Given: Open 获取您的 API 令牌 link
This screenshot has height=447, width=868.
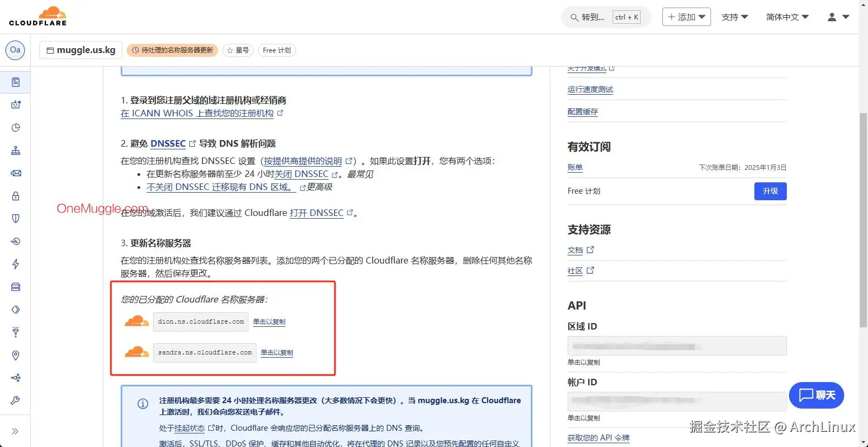Looking at the screenshot, I should (599, 438).
